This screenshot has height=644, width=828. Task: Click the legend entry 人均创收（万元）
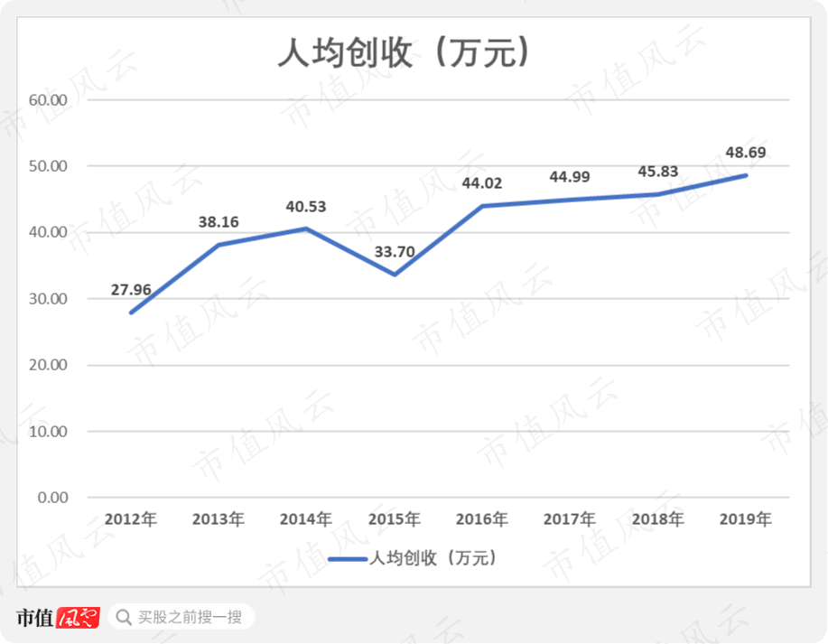413,558
